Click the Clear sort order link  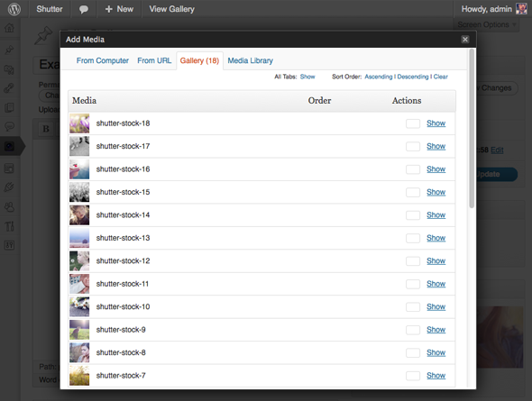440,77
